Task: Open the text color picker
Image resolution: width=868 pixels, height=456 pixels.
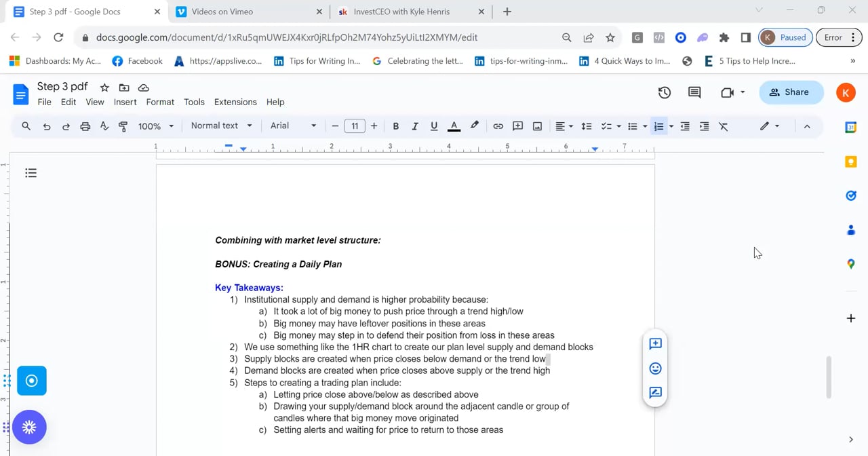Action: (453, 126)
